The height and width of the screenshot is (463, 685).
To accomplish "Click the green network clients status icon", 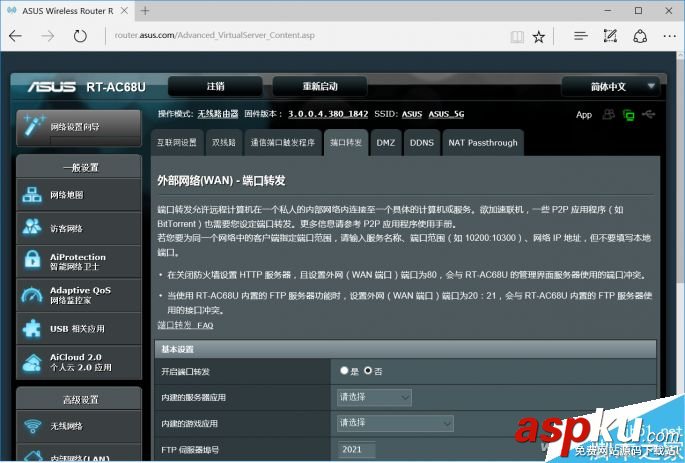I will [x=629, y=115].
